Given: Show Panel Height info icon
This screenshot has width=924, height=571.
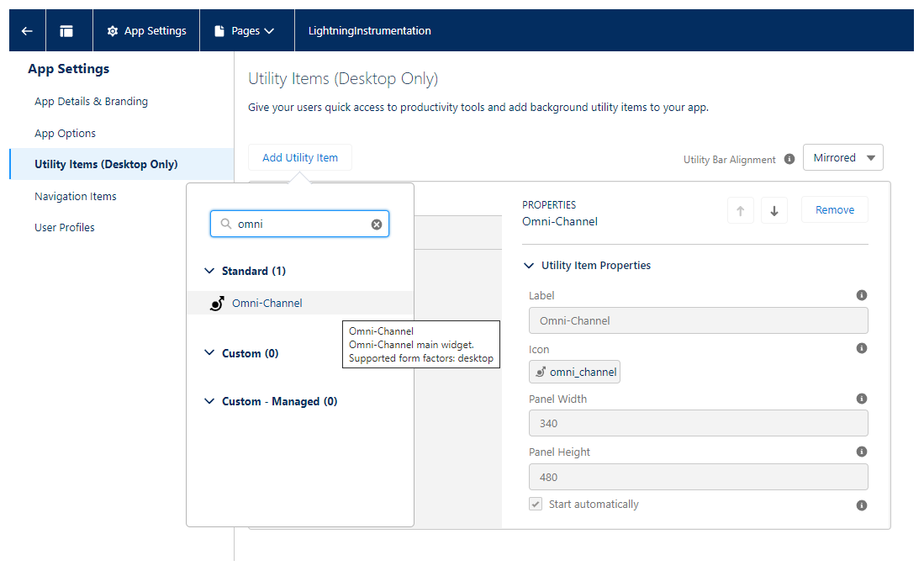Looking at the screenshot, I should click(862, 452).
